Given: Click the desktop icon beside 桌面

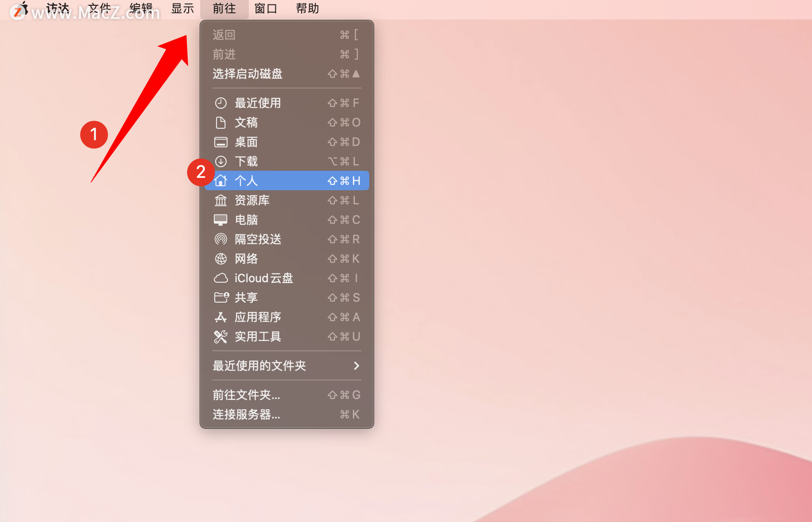Looking at the screenshot, I should coord(220,142).
